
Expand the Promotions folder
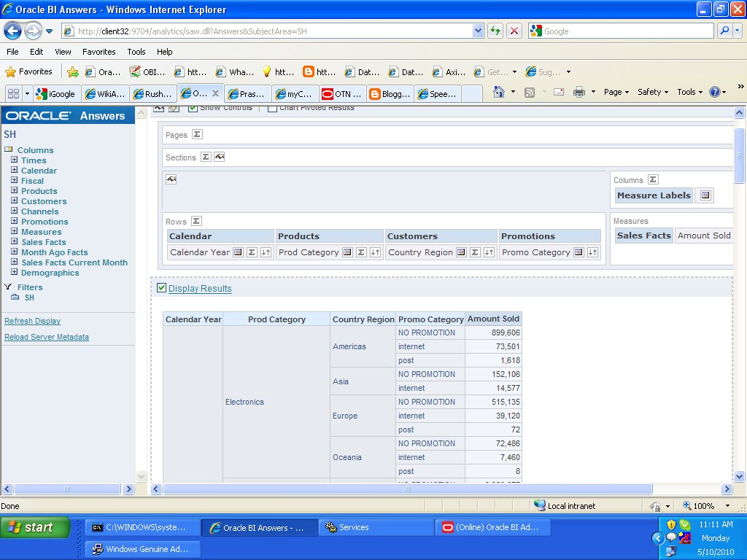[x=15, y=222]
